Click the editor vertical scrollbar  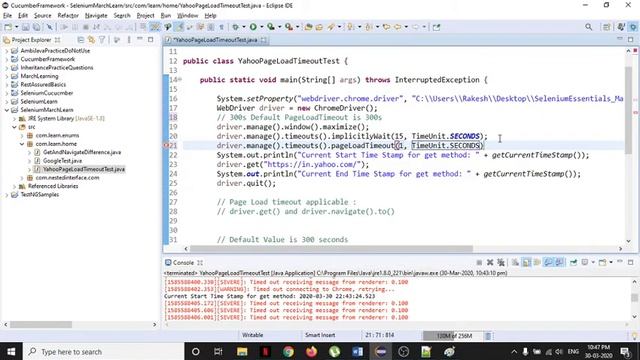(629, 110)
